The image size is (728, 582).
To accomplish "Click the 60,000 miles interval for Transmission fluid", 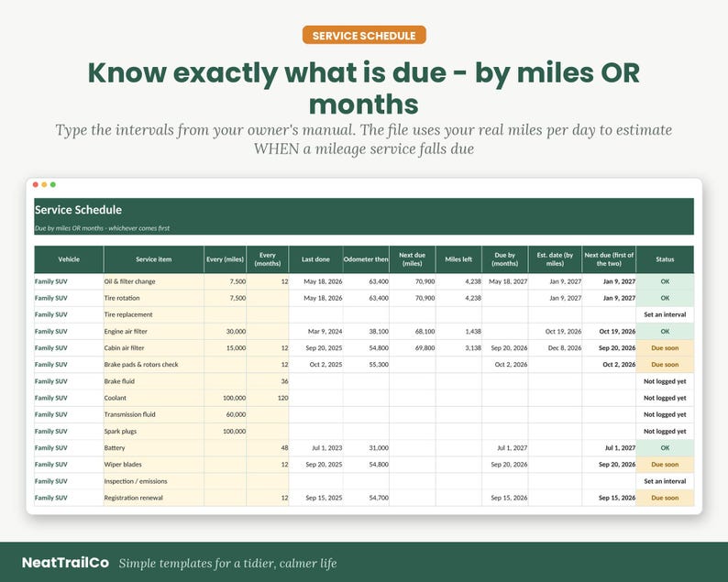I will (226, 414).
